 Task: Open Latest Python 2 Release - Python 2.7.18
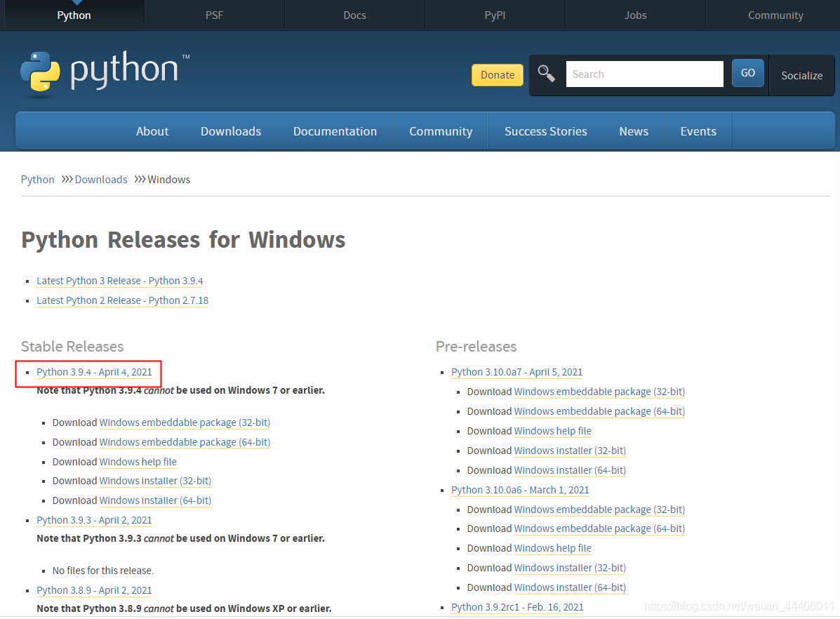point(122,300)
